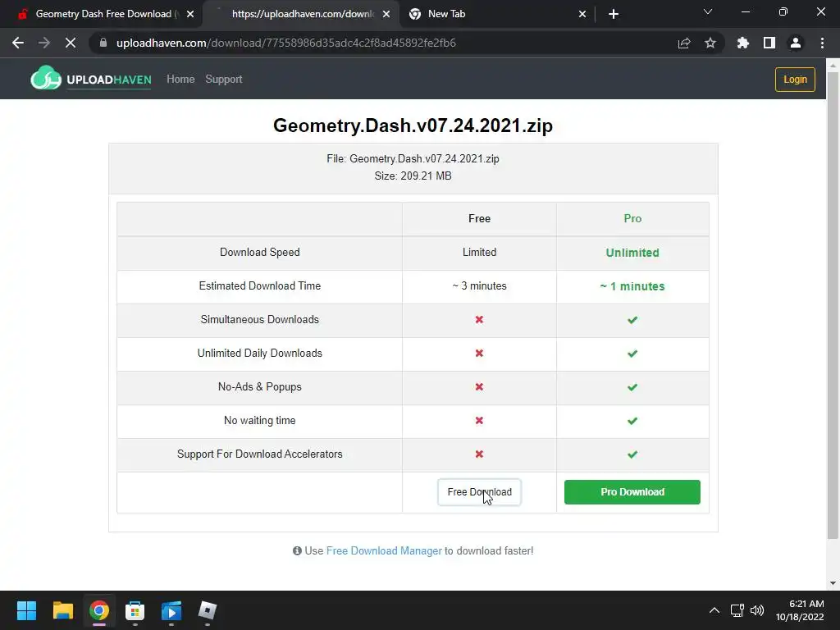
Task: Open the volume speaker tray icon
Action: coord(757,610)
